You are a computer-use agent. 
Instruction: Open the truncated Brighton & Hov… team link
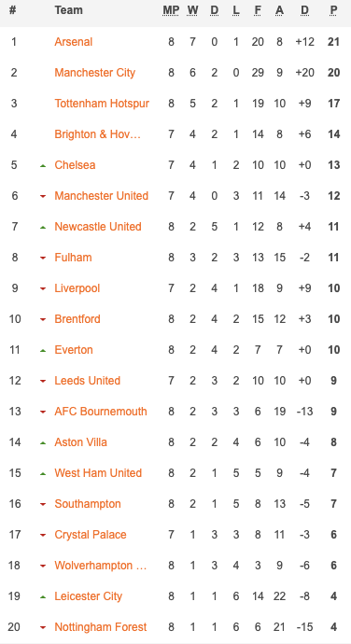98,134
